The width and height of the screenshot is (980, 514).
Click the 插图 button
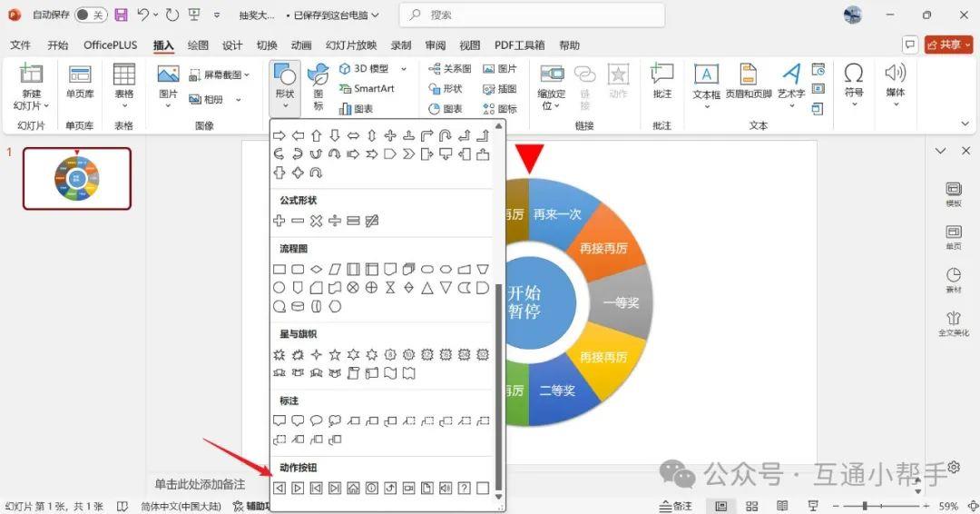tap(500, 89)
